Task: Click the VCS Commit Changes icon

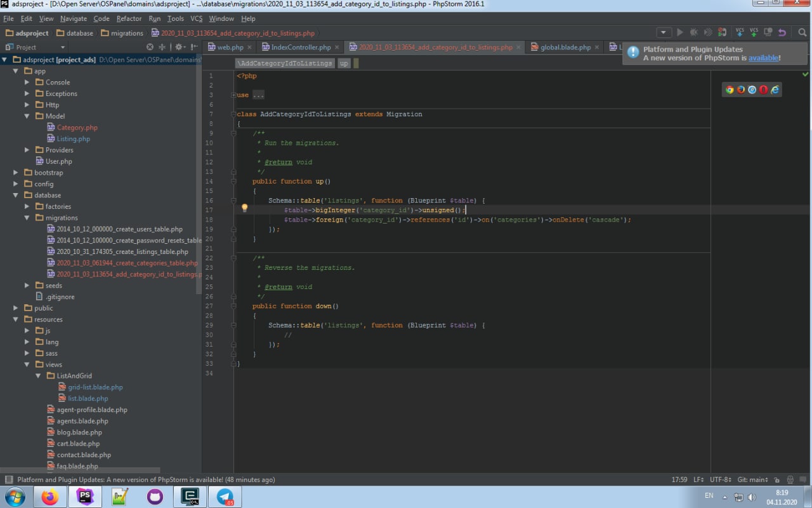Action: [x=754, y=32]
